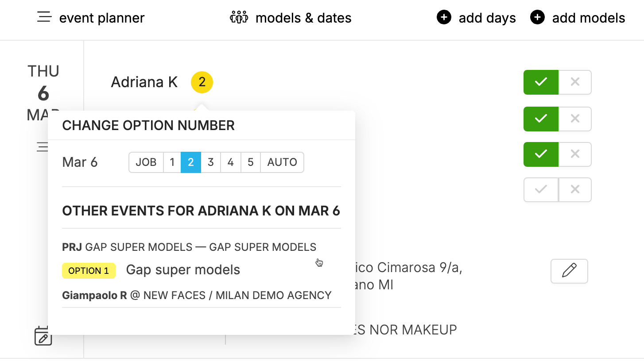Click the plus icon for add models
Image resolution: width=644 pixels, height=361 pixels.
click(537, 18)
